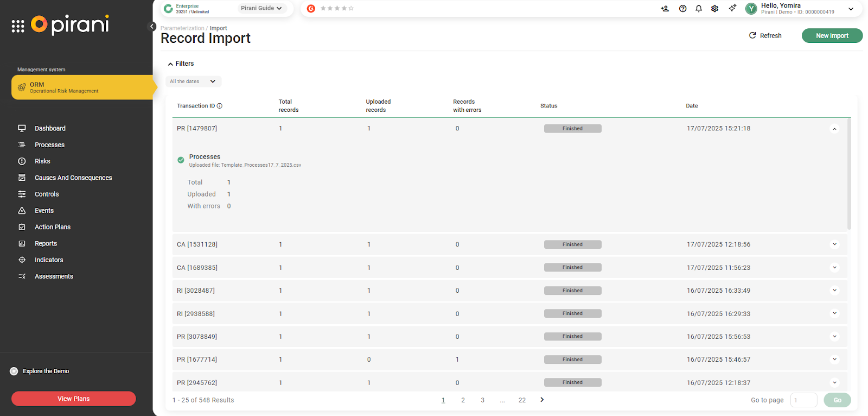868x416 pixels.
Task: Click the add user icon
Action: [x=665, y=9]
